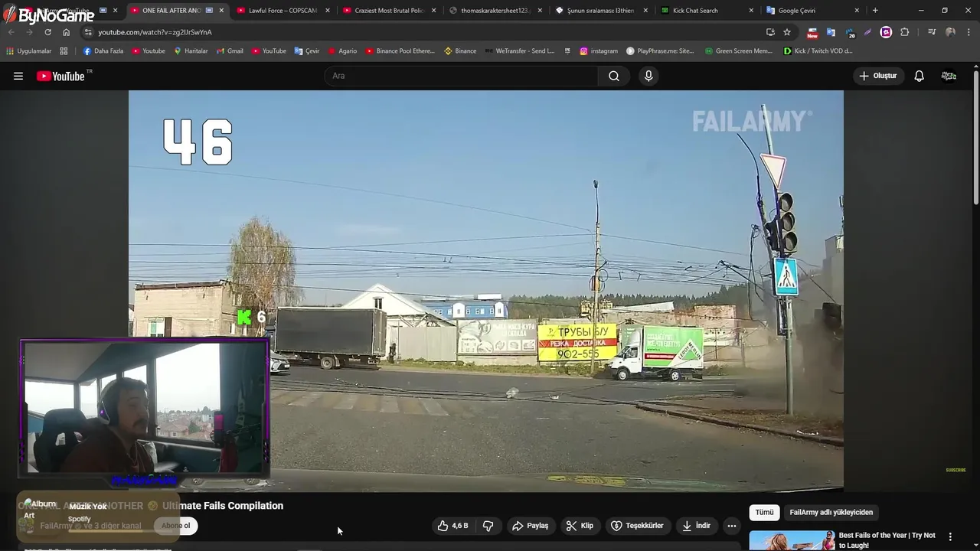
Task: Navigate back with browser back arrow
Action: pyautogui.click(x=11, y=32)
